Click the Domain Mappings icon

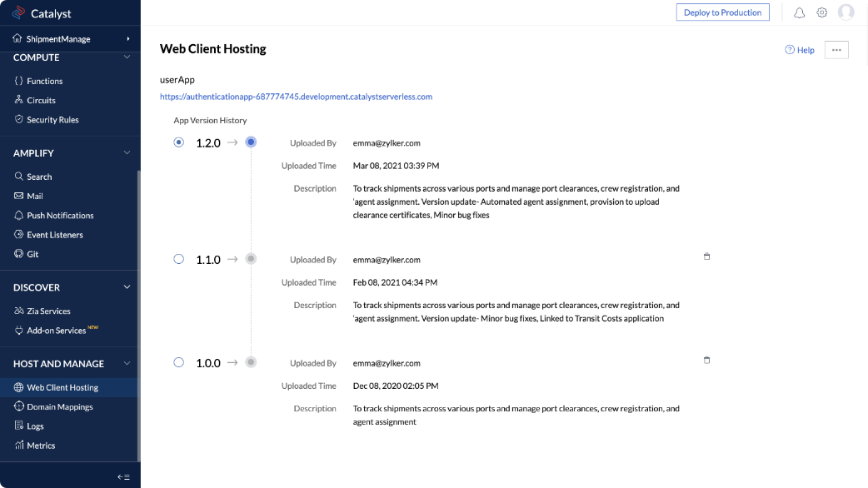pos(19,406)
